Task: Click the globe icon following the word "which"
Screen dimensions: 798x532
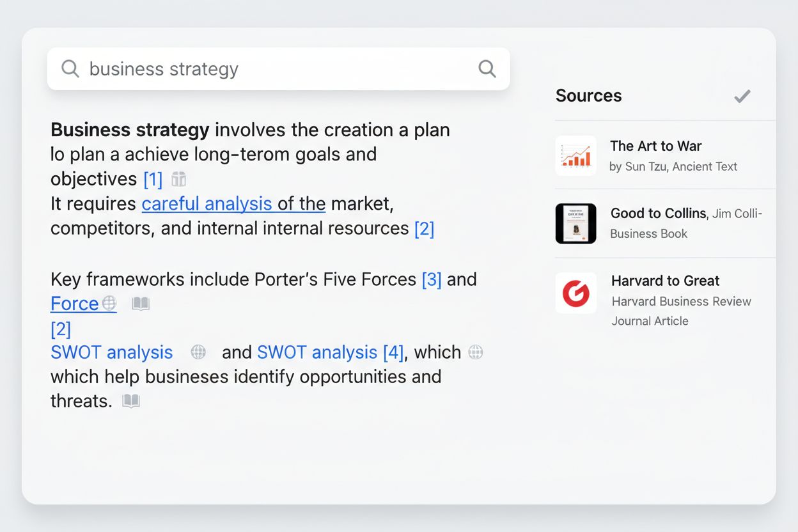Action: click(475, 352)
